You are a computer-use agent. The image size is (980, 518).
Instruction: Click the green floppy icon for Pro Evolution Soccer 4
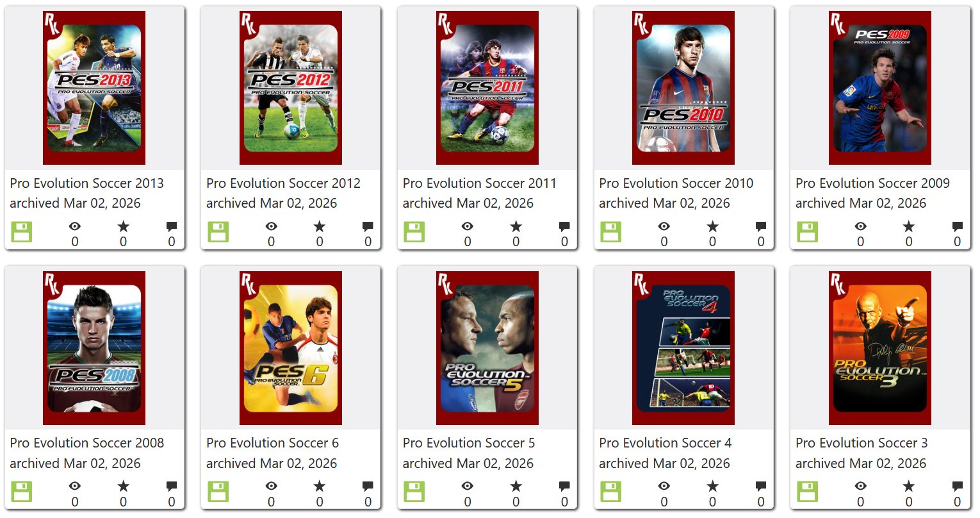(611, 492)
